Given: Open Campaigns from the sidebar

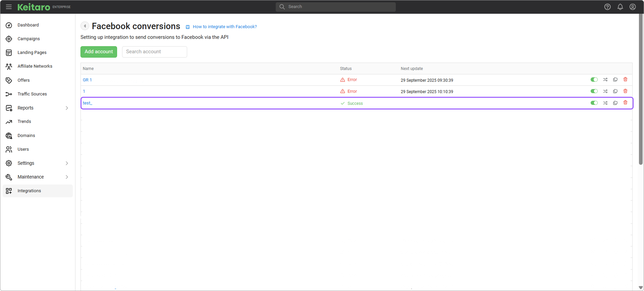Looking at the screenshot, I should click(x=29, y=39).
